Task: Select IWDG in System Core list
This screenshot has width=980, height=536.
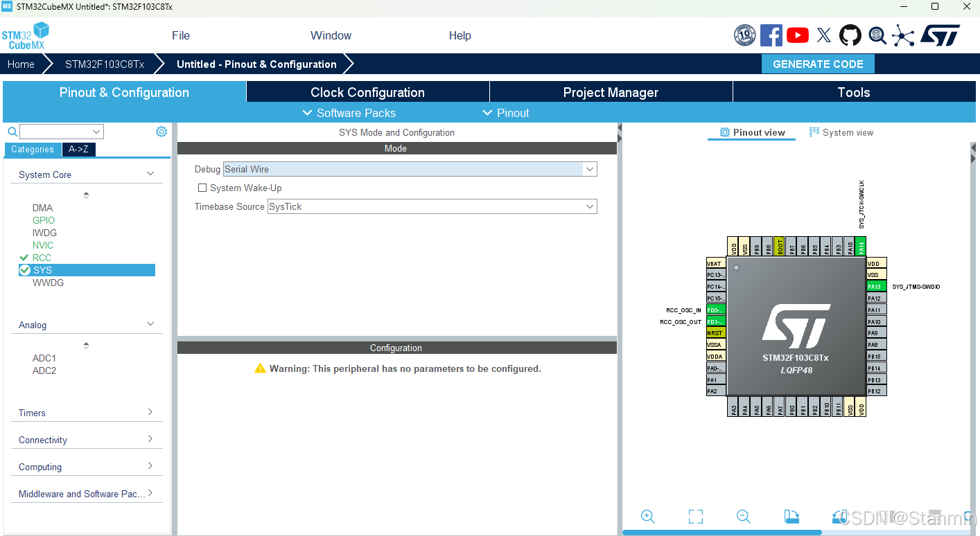Action: (x=44, y=233)
